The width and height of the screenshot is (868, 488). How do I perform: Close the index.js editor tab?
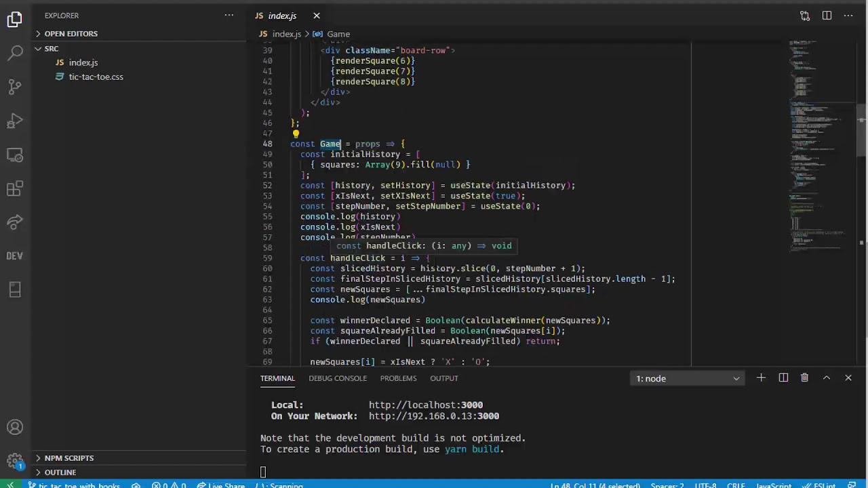coord(316,16)
